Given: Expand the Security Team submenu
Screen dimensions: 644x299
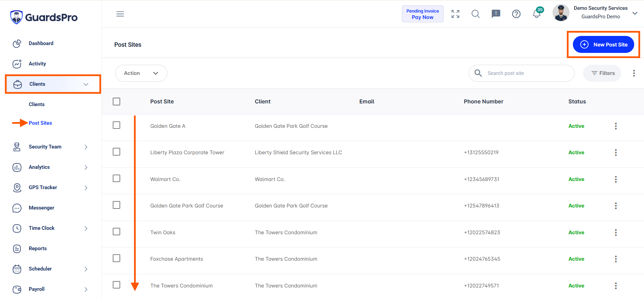Looking at the screenshot, I should (x=86, y=147).
